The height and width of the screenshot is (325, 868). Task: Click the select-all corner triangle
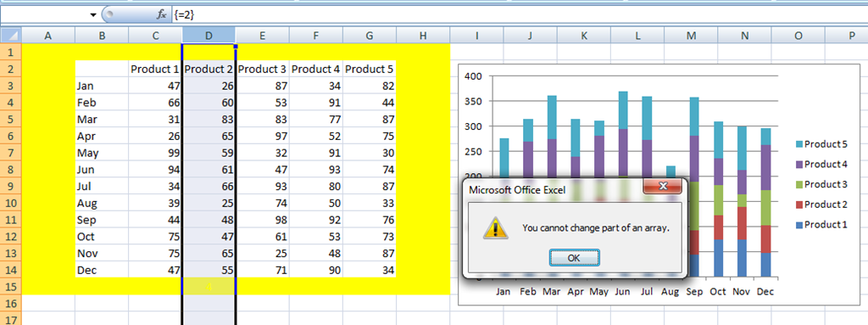(11, 36)
